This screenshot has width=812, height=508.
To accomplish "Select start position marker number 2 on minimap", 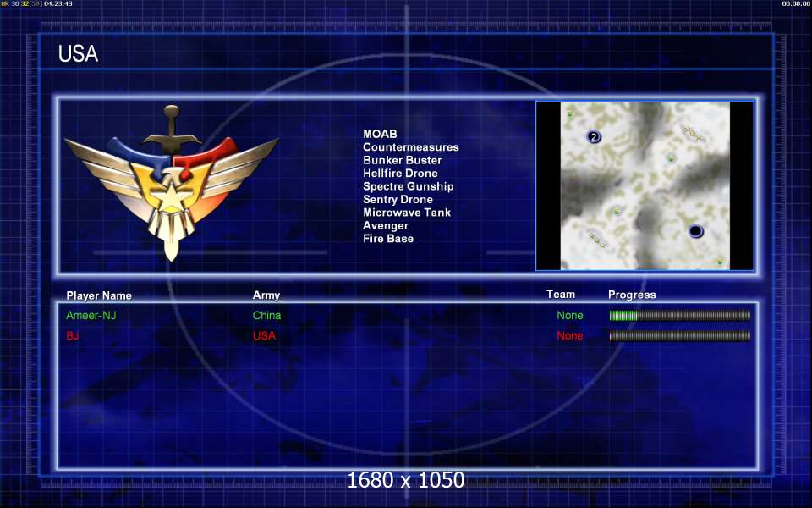I will click(x=594, y=137).
